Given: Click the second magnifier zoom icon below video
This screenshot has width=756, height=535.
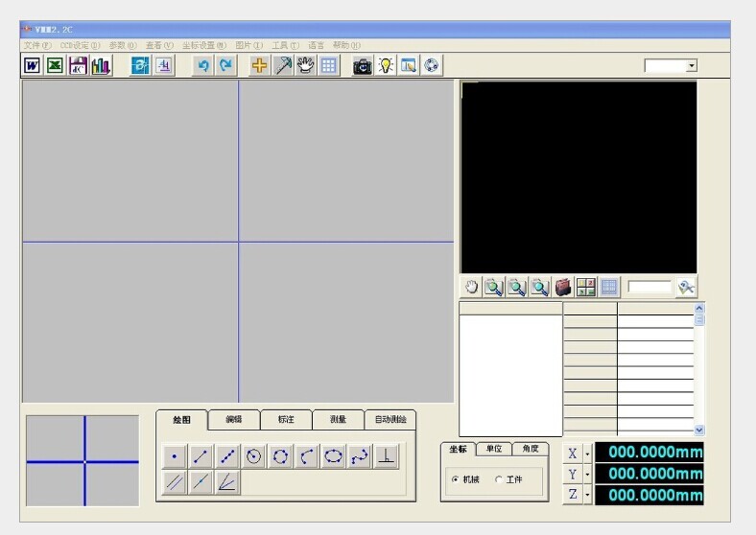Looking at the screenshot, I should [x=517, y=288].
